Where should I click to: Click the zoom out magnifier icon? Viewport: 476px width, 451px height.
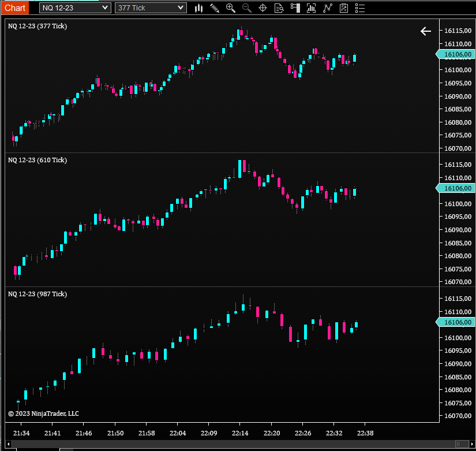pyautogui.click(x=247, y=8)
